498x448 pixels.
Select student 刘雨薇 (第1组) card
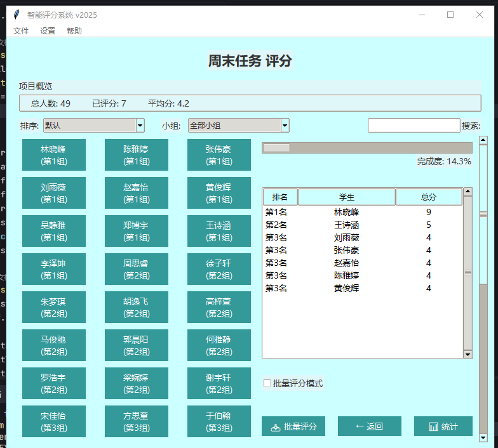pyautogui.click(x=54, y=193)
